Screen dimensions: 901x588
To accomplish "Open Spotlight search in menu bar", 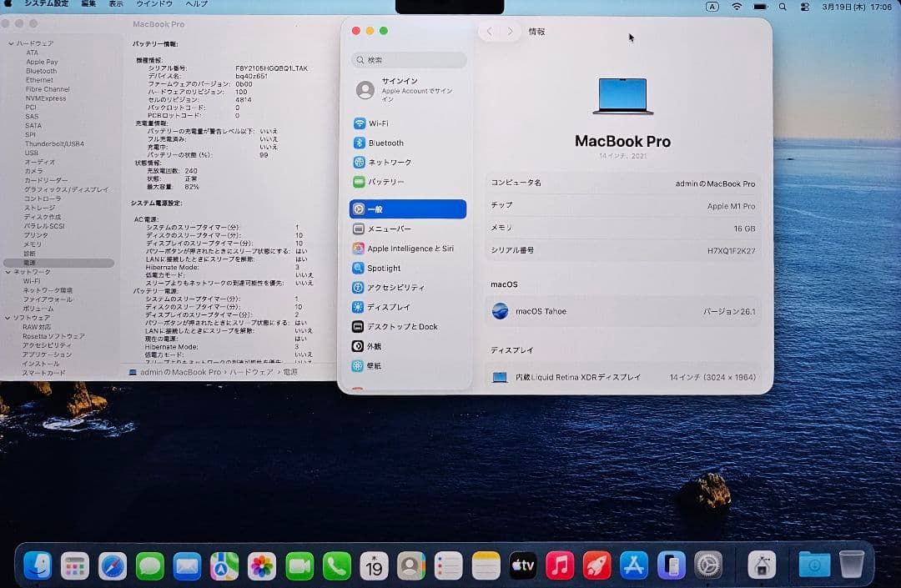I will [x=783, y=7].
